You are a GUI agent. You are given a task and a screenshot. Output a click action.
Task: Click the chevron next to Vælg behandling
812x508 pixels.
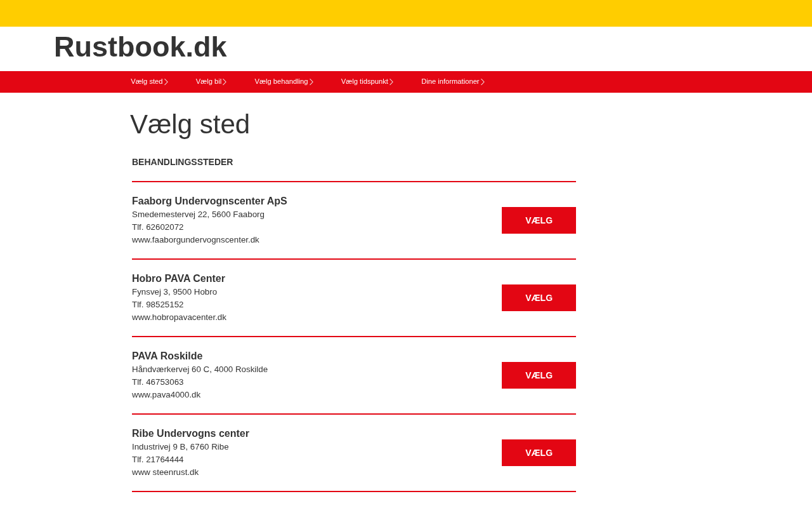pyautogui.click(x=311, y=82)
